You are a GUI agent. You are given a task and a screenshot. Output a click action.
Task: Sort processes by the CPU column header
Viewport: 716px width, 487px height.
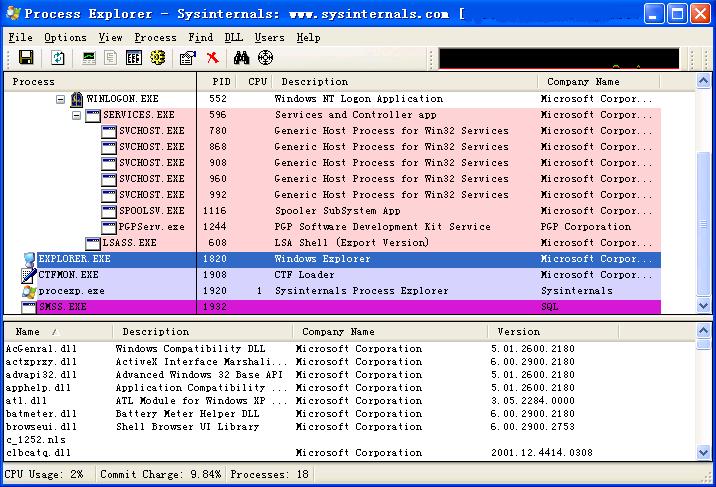[x=257, y=82]
